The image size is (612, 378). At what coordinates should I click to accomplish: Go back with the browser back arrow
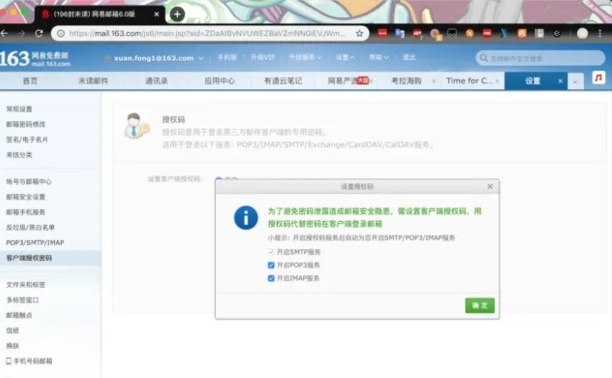coord(4,34)
